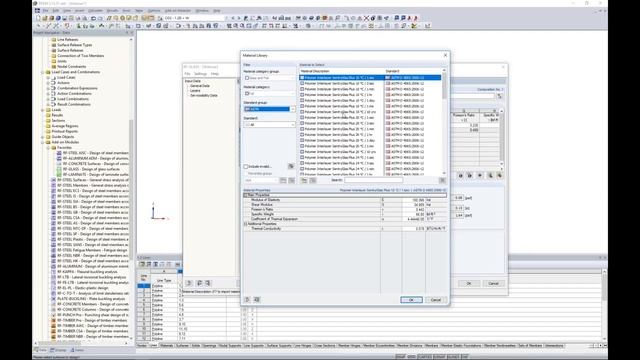Open the Calculate menu
The height and width of the screenshot is (360, 640).
tap(96, 11)
